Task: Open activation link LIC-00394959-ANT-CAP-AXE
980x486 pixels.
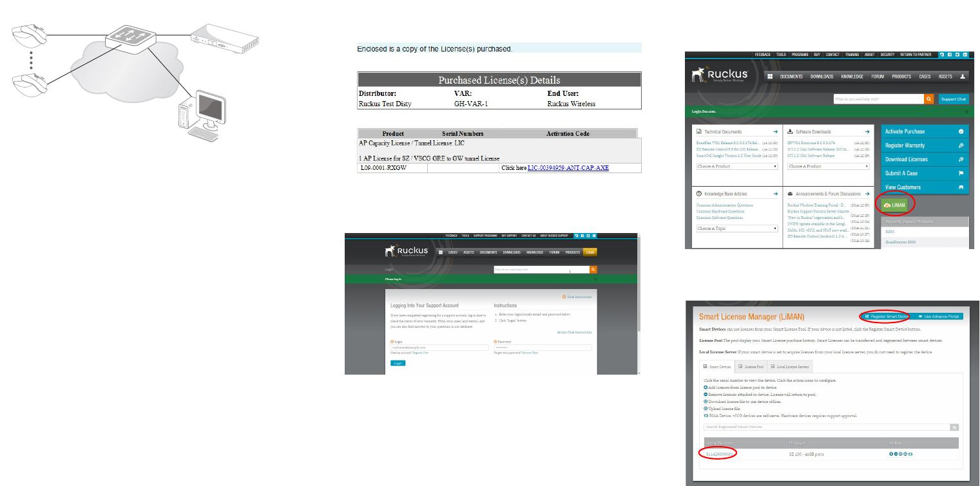Action: (568, 168)
